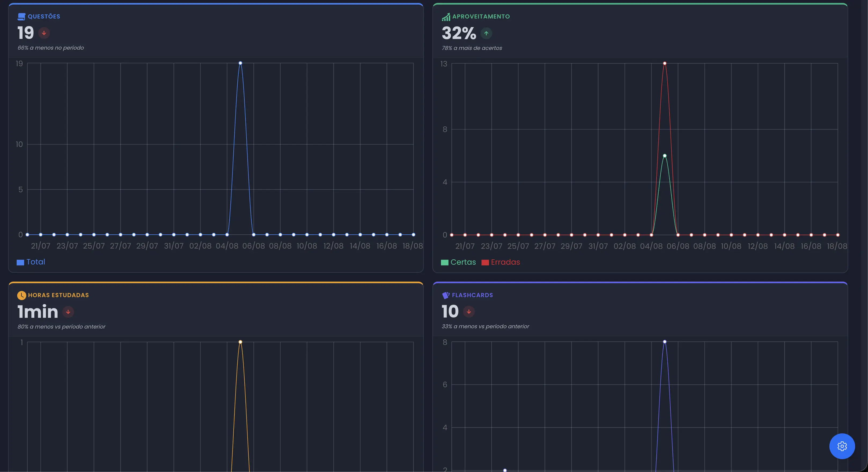Screen dimensions: 868x472
Task: Select the green Certas peak data point
Action: pos(664,156)
